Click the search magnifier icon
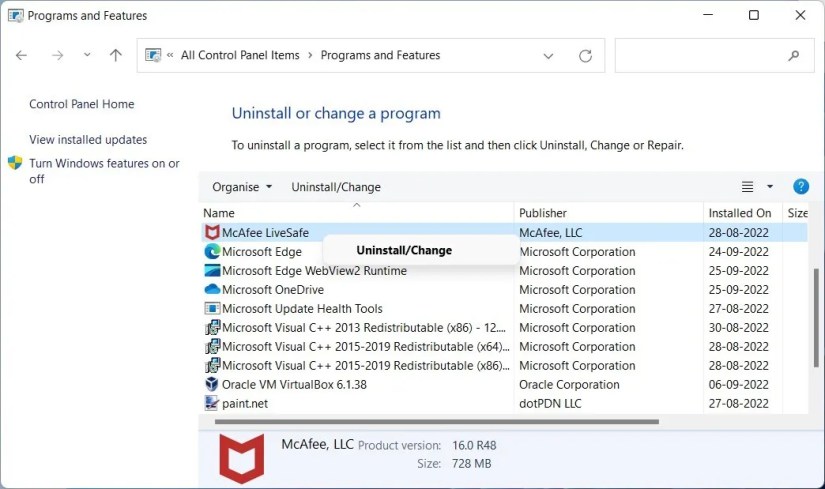The image size is (825, 489). tap(794, 55)
